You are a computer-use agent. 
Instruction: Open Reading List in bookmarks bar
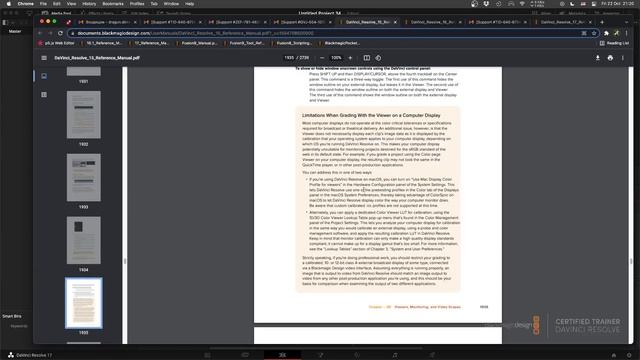pyautogui.click(x=614, y=43)
